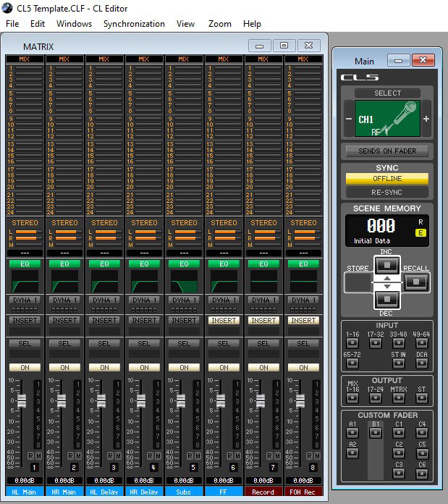The width and height of the screenshot is (448, 504).
Task: Click the scene memory INC button
Action: point(387,265)
